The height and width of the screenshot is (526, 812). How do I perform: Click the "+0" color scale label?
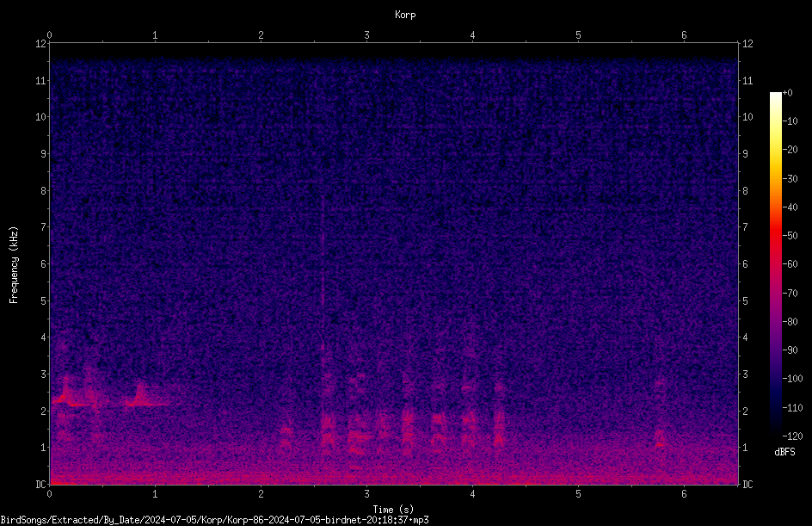pyautogui.click(x=788, y=93)
